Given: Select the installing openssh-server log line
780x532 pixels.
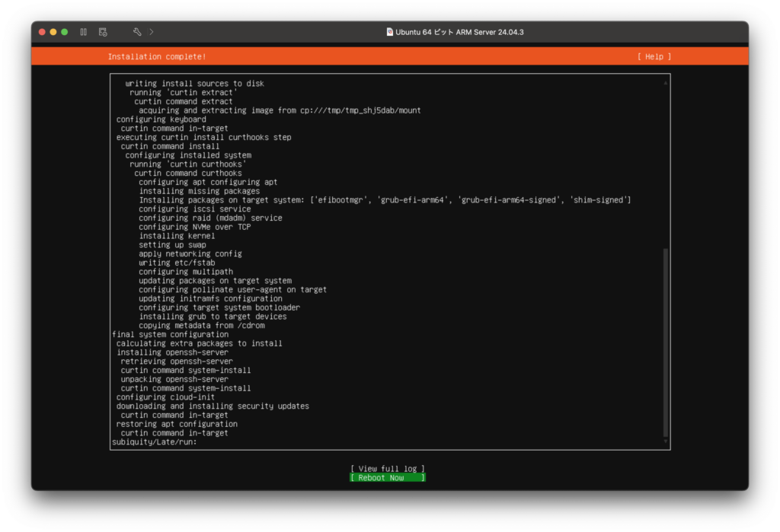Looking at the screenshot, I should (x=174, y=352).
